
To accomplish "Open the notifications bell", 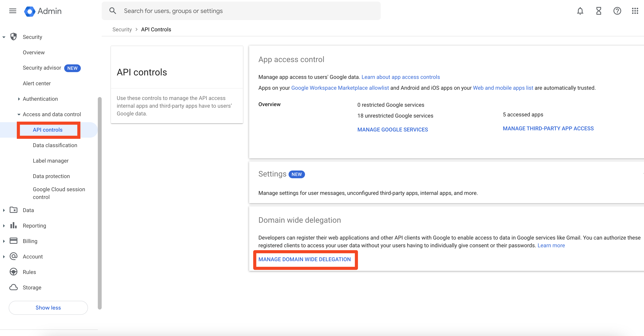I will coord(580,11).
